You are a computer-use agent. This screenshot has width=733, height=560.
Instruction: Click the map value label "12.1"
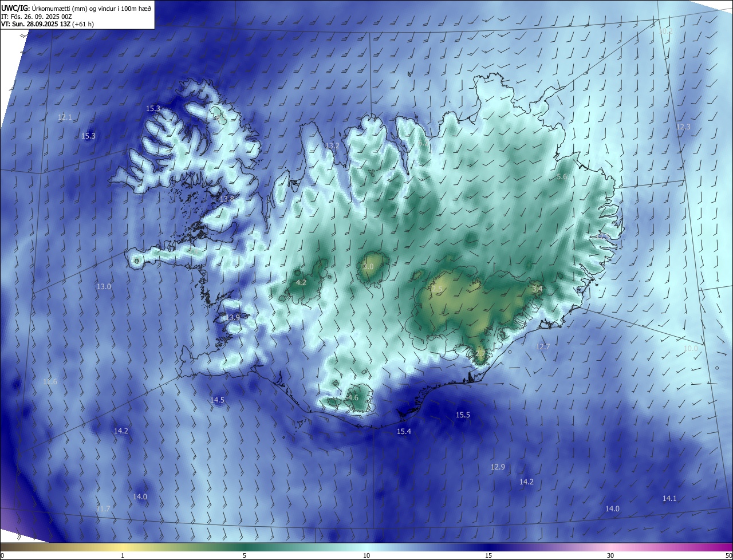65,117
